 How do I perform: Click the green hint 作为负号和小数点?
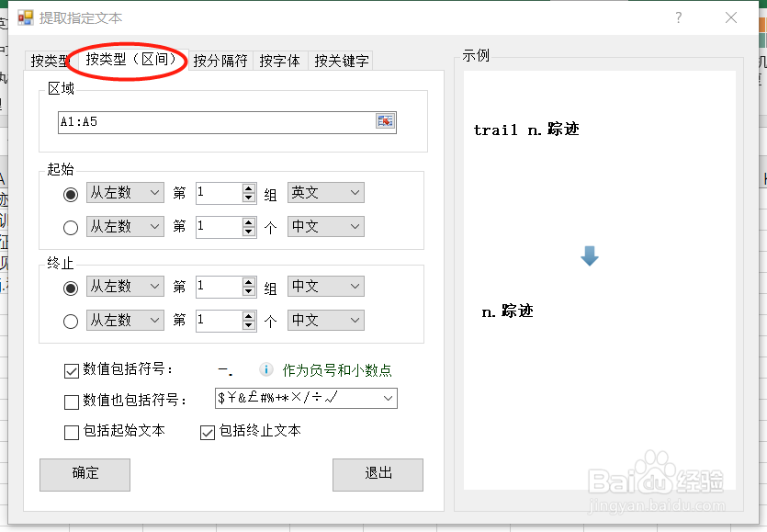(x=337, y=370)
